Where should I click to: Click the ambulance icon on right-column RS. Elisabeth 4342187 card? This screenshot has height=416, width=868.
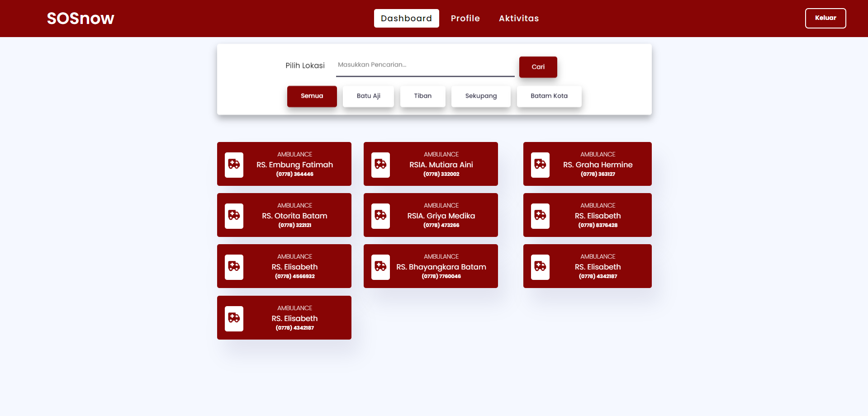(540, 267)
